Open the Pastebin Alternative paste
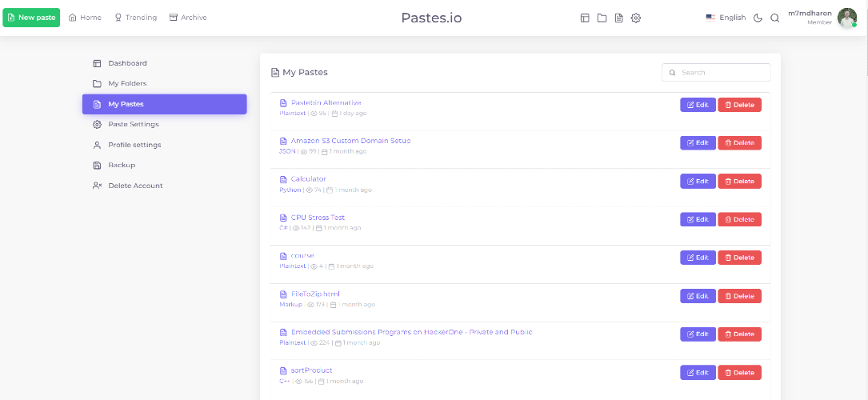The image size is (868, 400). [x=326, y=103]
